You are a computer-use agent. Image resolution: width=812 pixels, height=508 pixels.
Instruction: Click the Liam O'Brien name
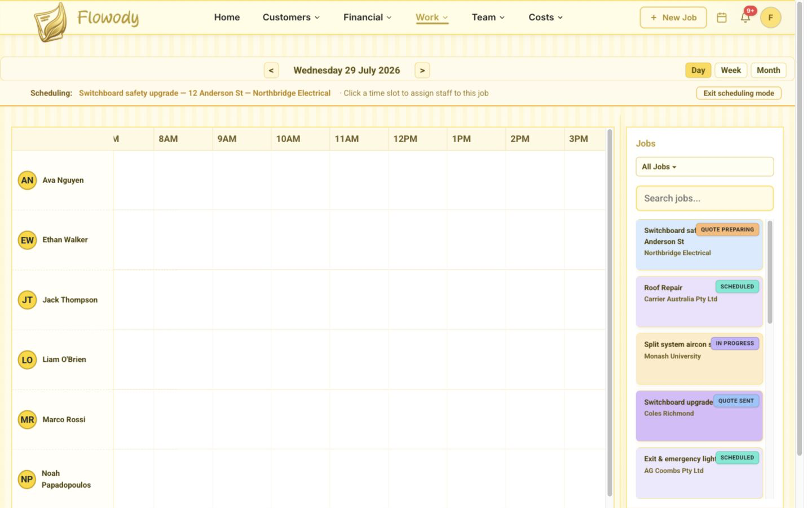(x=64, y=360)
